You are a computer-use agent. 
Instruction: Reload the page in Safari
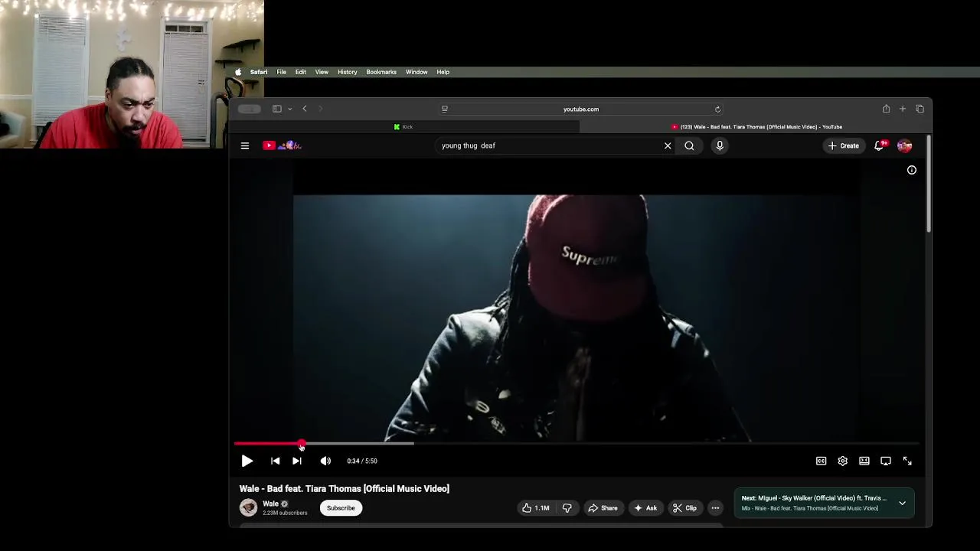pos(717,109)
